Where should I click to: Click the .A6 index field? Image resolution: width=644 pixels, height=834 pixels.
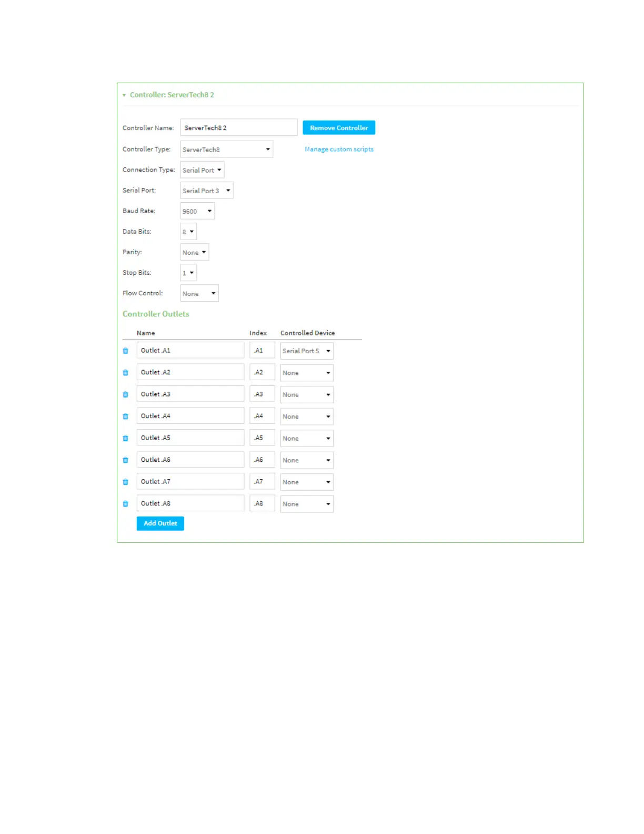262,460
